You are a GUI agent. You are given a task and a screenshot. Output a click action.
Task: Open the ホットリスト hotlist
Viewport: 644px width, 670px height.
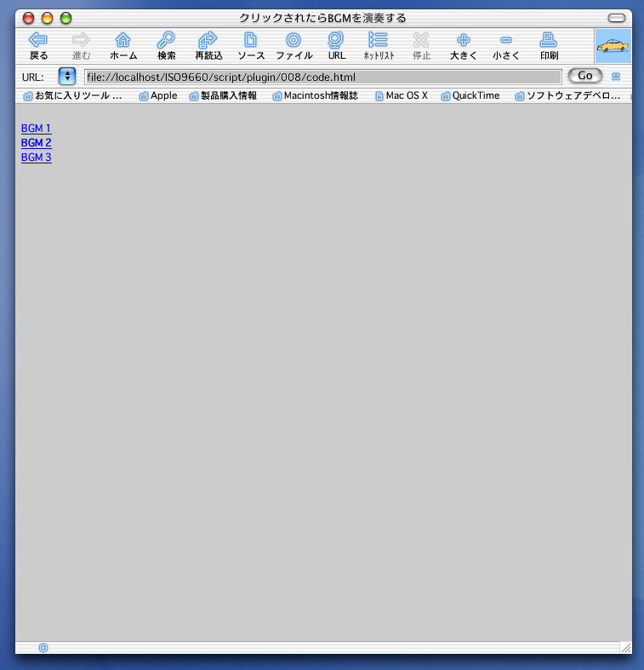(x=379, y=45)
